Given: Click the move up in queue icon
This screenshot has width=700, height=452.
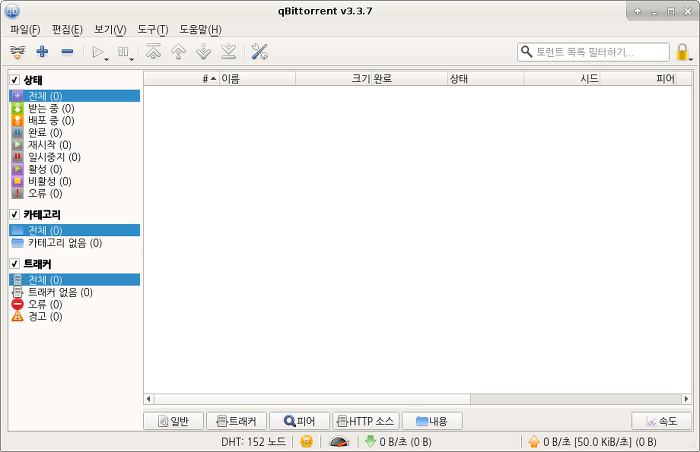Looking at the screenshot, I should (179, 52).
